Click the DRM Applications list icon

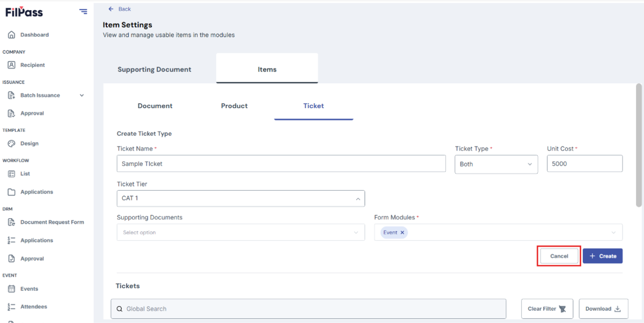[12, 240]
